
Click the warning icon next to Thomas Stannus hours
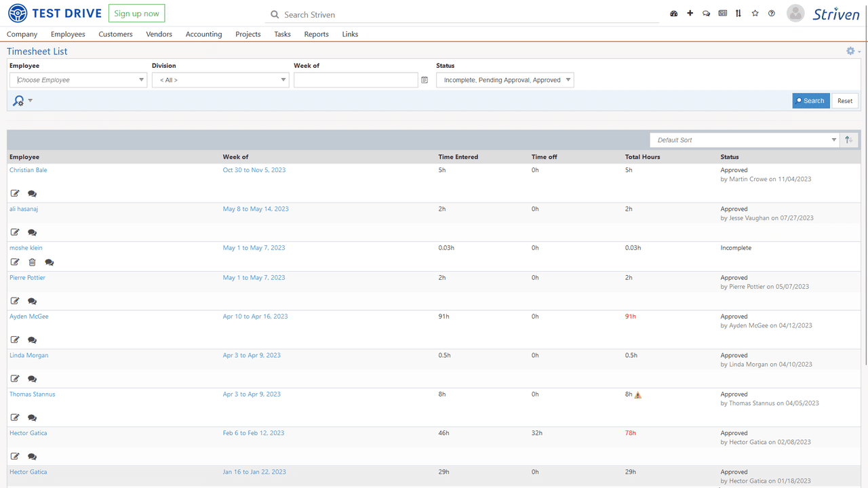click(638, 394)
